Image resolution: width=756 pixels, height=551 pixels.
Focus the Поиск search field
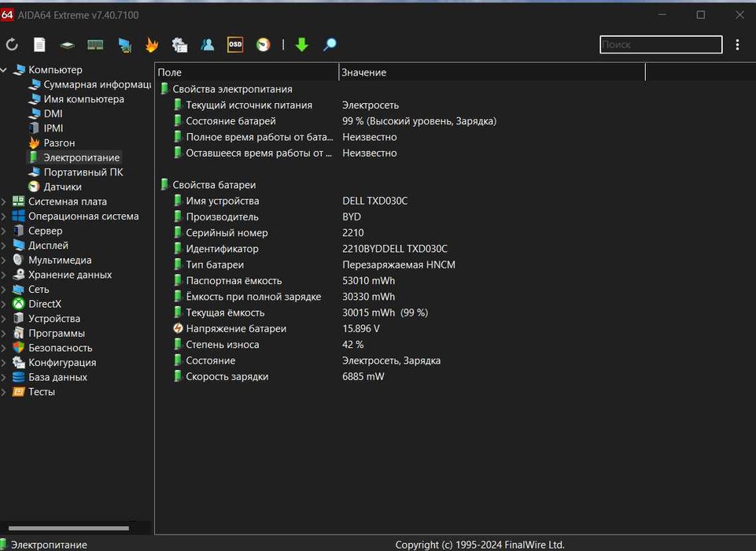[661, 44]
